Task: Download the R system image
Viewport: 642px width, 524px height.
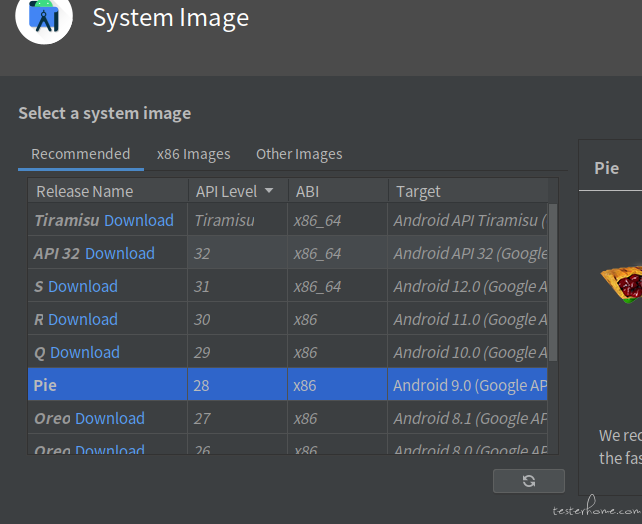Action: (x=83, y=320)
